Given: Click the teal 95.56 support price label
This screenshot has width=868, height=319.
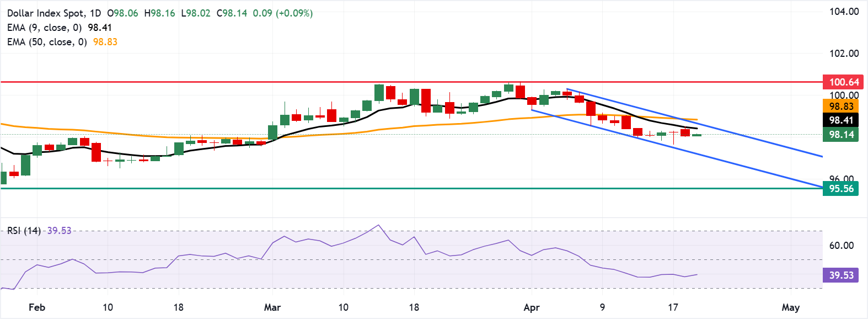Looking at the screenshot, I should [840, 189].
